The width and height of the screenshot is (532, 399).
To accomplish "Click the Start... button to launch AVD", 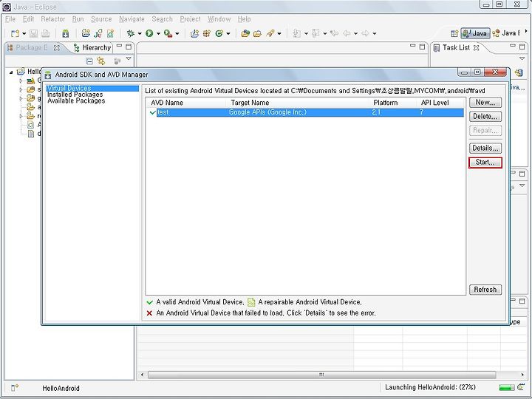I will [485, 162].
